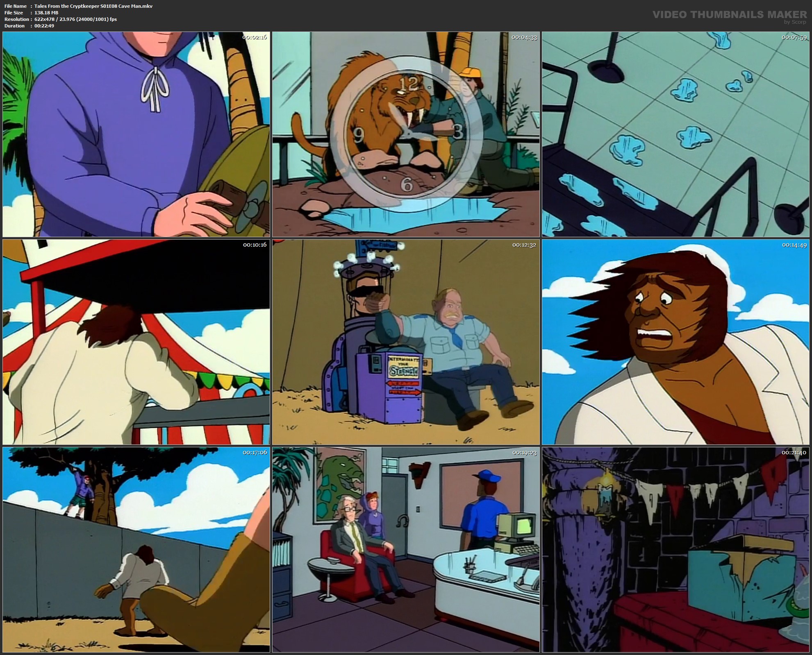Click the File Name label
Screen dimensions: 812x655
[x=16, y=6]
